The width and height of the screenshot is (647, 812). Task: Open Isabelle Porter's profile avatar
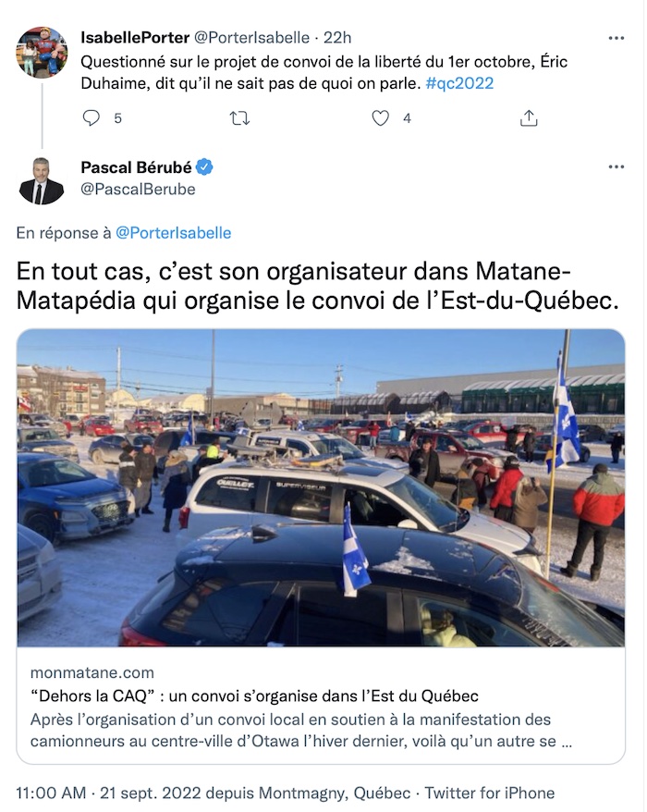43,53
